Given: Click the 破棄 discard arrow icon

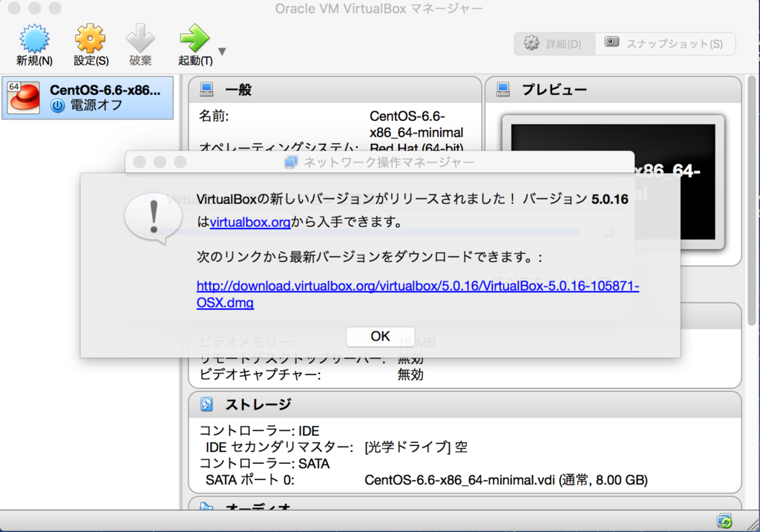Looking at the screenshot, I should [x=140, y=39].
